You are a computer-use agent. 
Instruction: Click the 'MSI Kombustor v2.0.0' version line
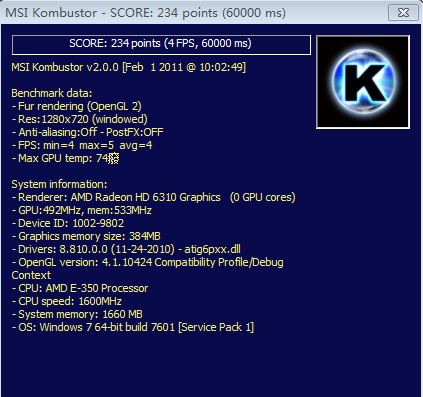[x=129, y=67]
